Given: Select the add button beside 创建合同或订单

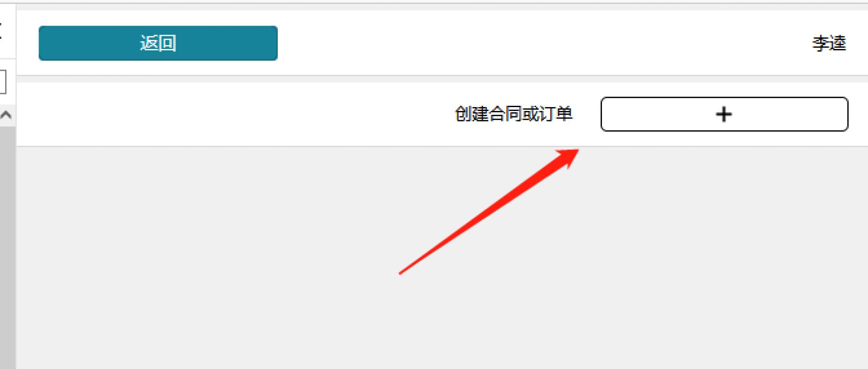Looking at the screenshot, I should point(724,114).
